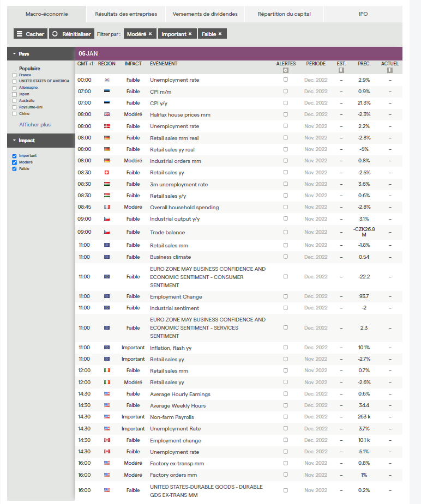421x504 pixels.
Task: Click the EST. column info icon
Action: pos(341,70)
